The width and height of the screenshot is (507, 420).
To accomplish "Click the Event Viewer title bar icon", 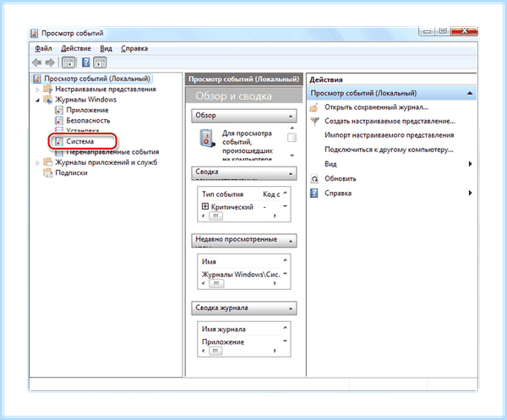I will [x=35, y=33].
